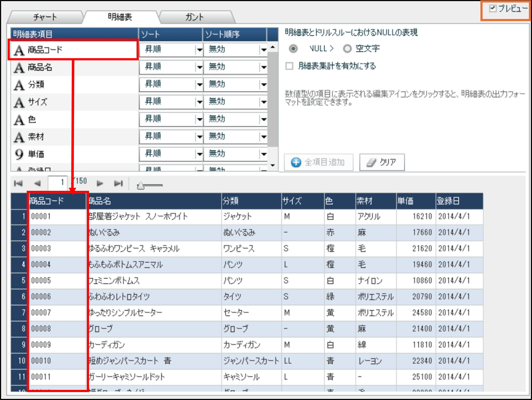Go to the previous page
This screenshot has height=400, width=532.
pos(37,183)
